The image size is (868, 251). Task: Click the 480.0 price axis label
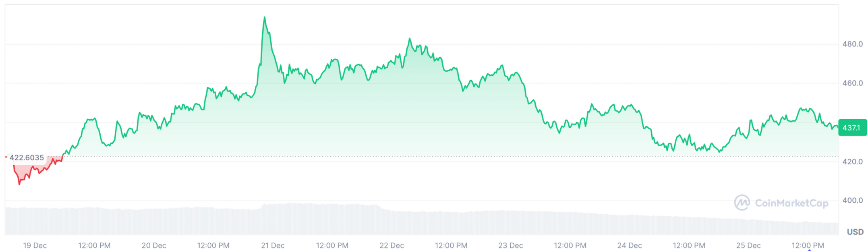pos(852,44)
